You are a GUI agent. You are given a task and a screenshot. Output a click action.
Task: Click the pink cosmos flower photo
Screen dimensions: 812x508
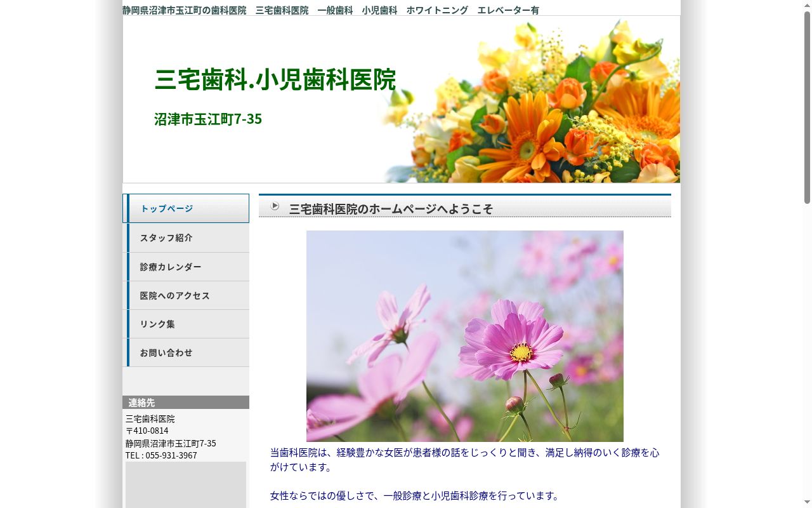click(x=465, y=336)
